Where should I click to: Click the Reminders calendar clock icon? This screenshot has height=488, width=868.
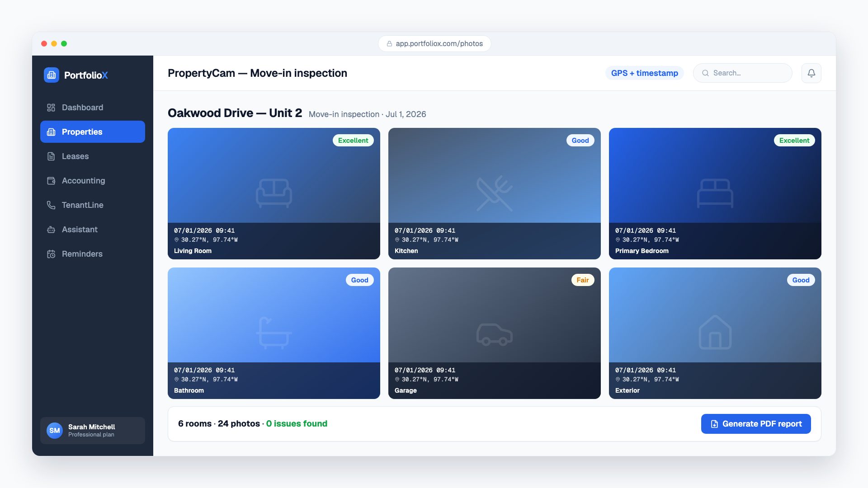tap(51, 254)
